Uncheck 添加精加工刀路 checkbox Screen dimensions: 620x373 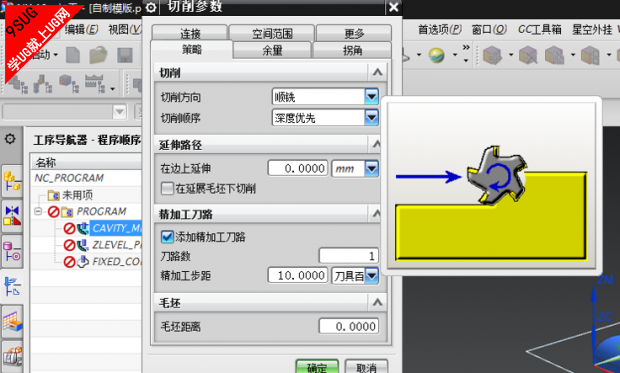(167, 237)
